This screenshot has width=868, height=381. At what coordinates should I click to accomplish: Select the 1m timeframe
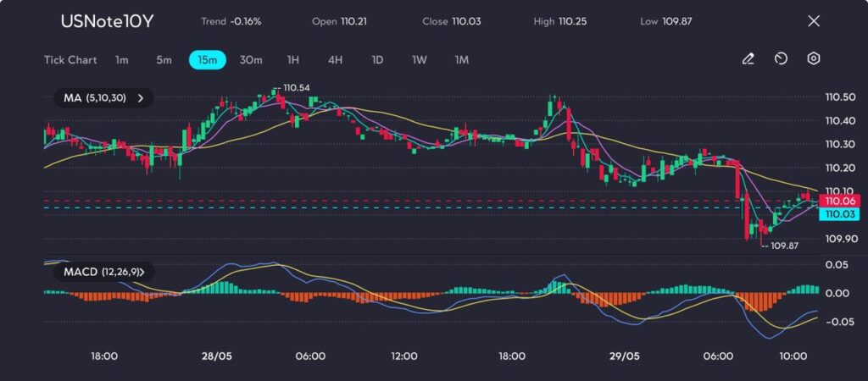(122, 60)
